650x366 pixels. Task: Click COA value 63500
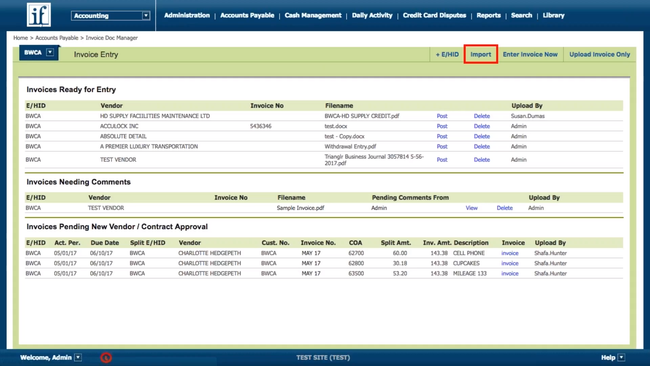coord(356,274)
